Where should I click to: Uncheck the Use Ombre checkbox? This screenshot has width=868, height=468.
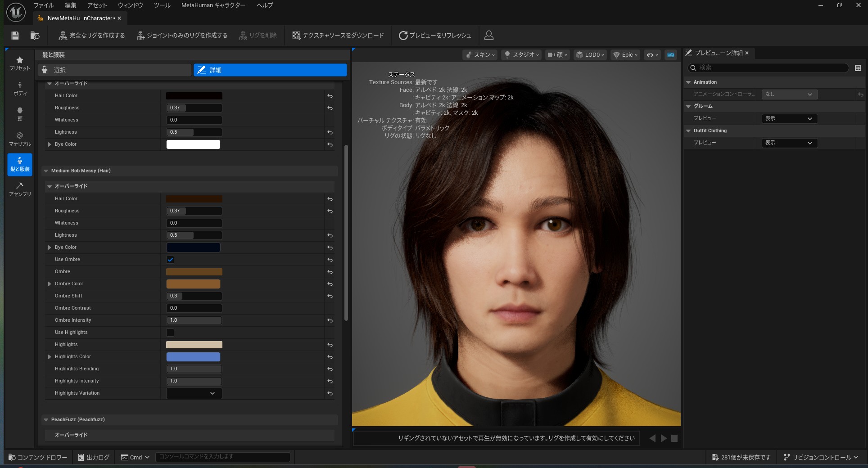pos(170,260)
